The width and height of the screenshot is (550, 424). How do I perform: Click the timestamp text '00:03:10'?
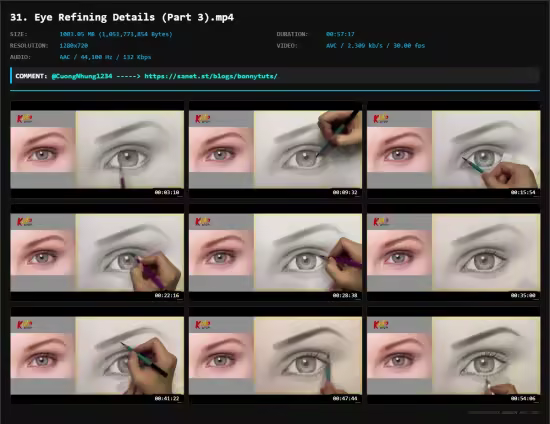(167, 192)
